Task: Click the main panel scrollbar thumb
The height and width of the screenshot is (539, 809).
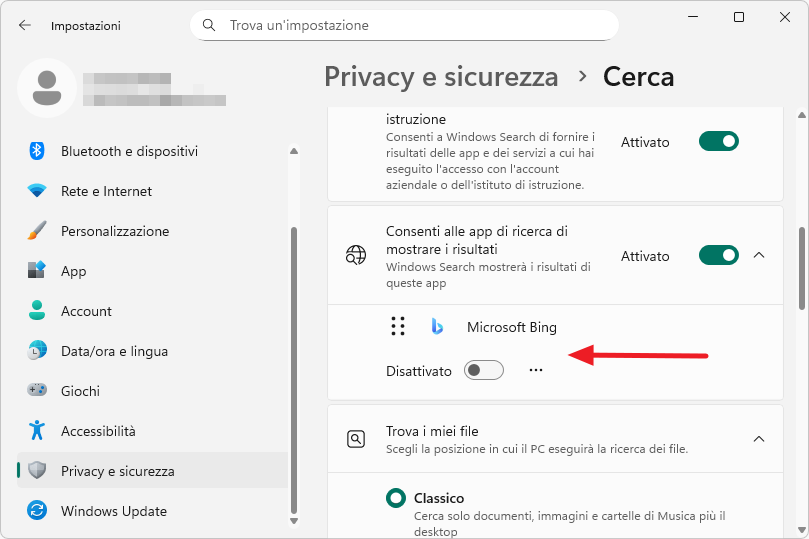Action: pyautogui.click(x=802, y=268)
